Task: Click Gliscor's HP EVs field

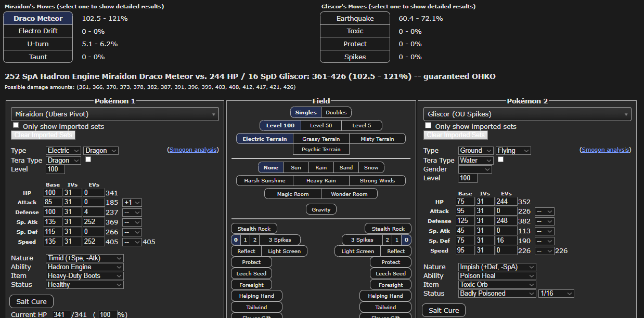Action: 506,202
